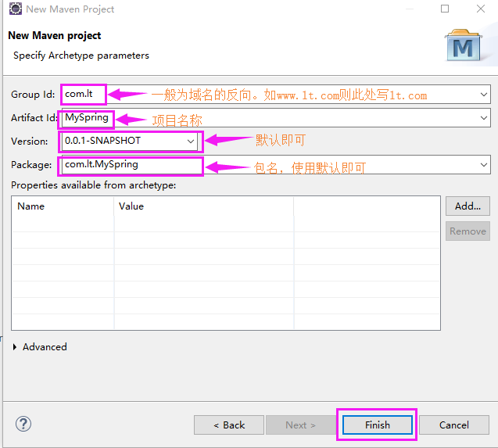Image resolution: width=498 pixels, height=448 pixels.
Task: Click first empty row in properties table
Action: (x=226, y=224)
